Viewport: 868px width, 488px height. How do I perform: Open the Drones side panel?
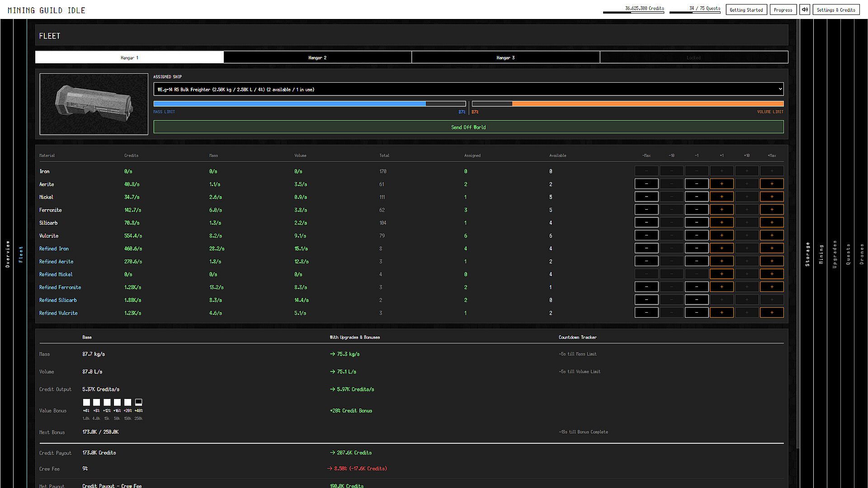[862, 254]
